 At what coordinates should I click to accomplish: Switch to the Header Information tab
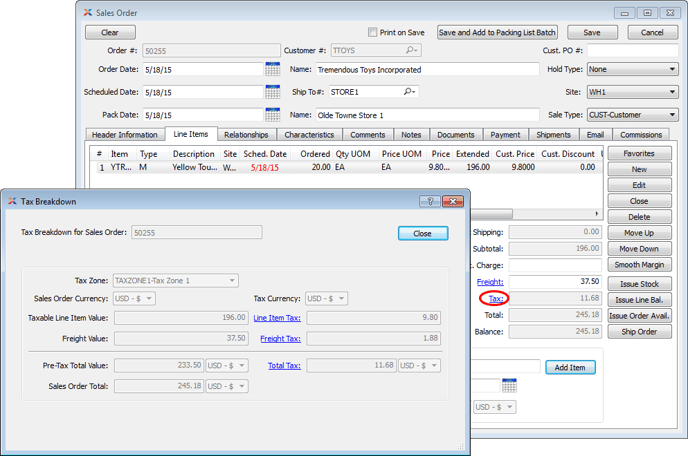point(124,134)
